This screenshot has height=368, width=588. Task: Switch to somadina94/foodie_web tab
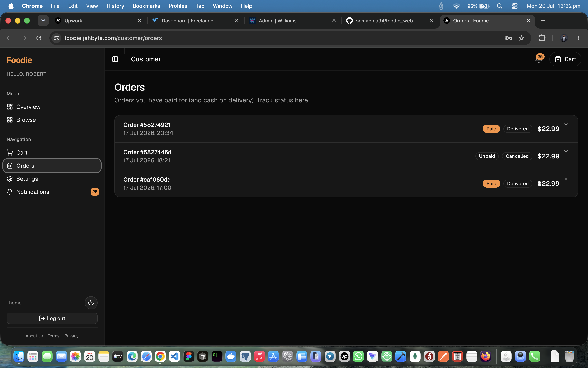pyautogui.click(x=390, y=21)
